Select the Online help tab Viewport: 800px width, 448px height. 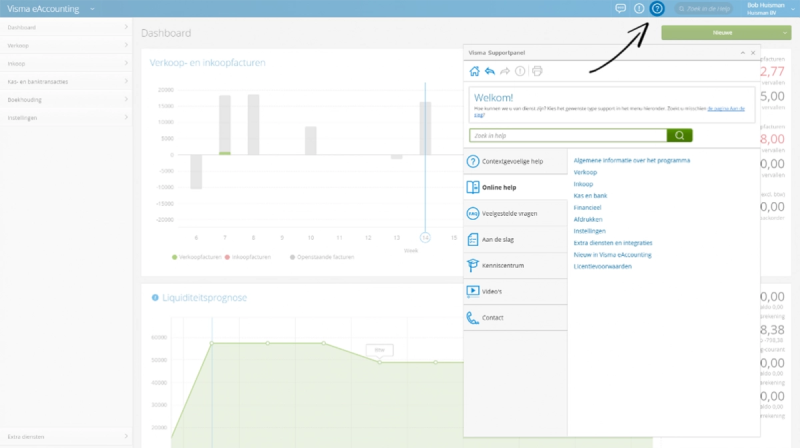point(515,187)
